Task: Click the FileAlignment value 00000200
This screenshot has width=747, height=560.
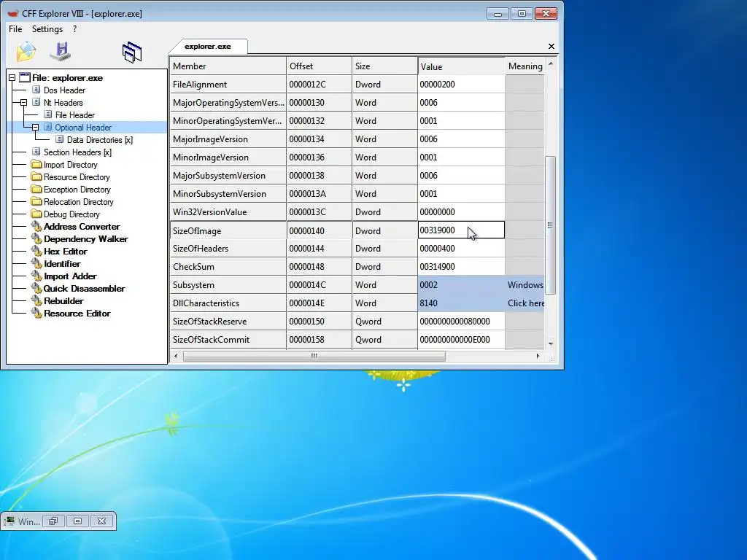Action: click(x=461, y=85)
